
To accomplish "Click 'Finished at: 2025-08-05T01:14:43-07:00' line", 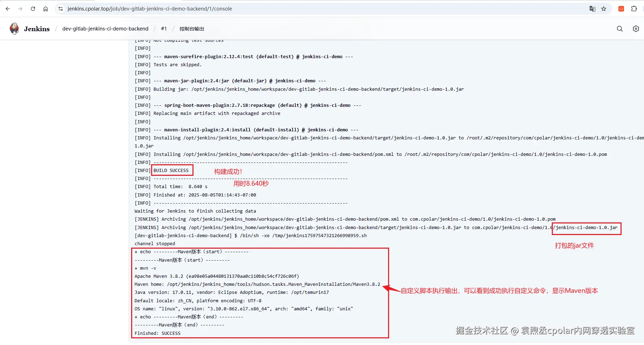I will [195, 195].
